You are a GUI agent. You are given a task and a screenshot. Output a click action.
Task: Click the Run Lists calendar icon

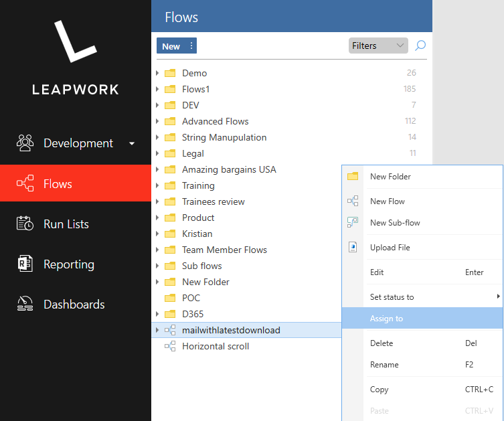pos(25,224)
